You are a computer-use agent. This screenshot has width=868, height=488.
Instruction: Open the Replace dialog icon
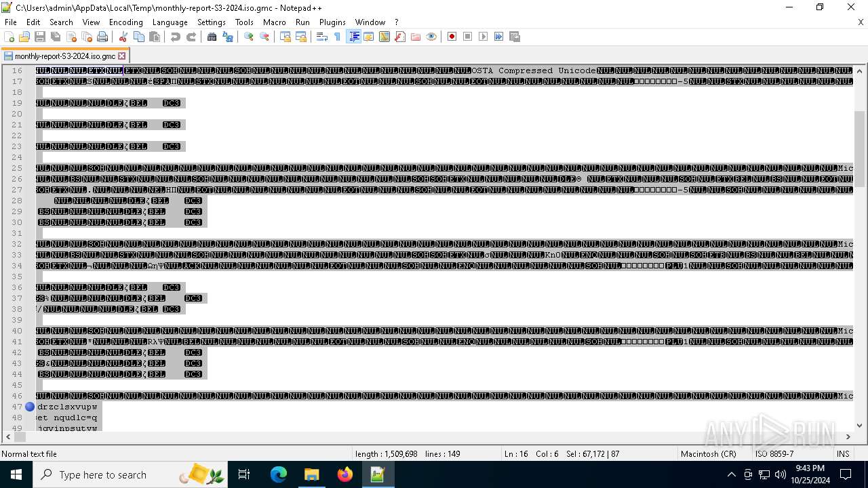228,37
